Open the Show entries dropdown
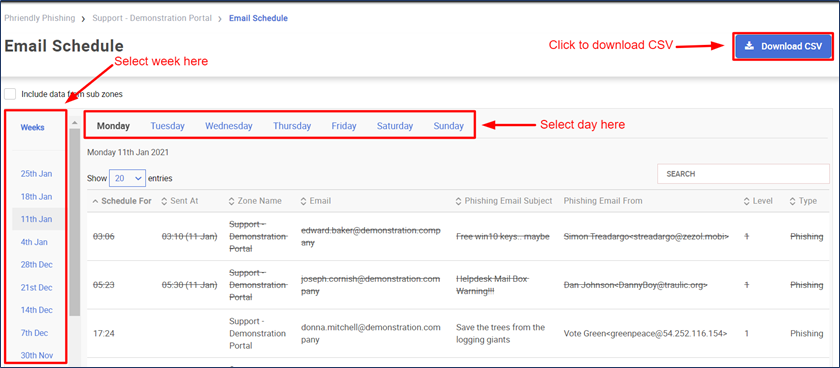Screen dimensions: 840x368 pyautogui.click(x=128, y=178)
